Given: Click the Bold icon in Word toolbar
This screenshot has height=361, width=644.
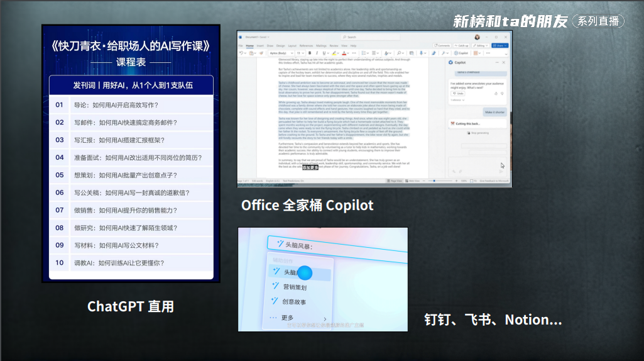Looking at the screenshot, I should tap(310, 53).
